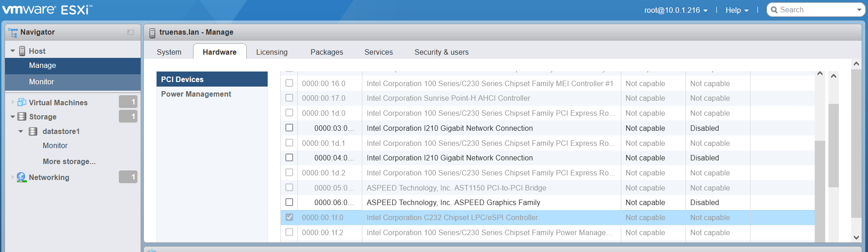Open Monitor under datastore1

pyautogui.click(x=55, y=145)
